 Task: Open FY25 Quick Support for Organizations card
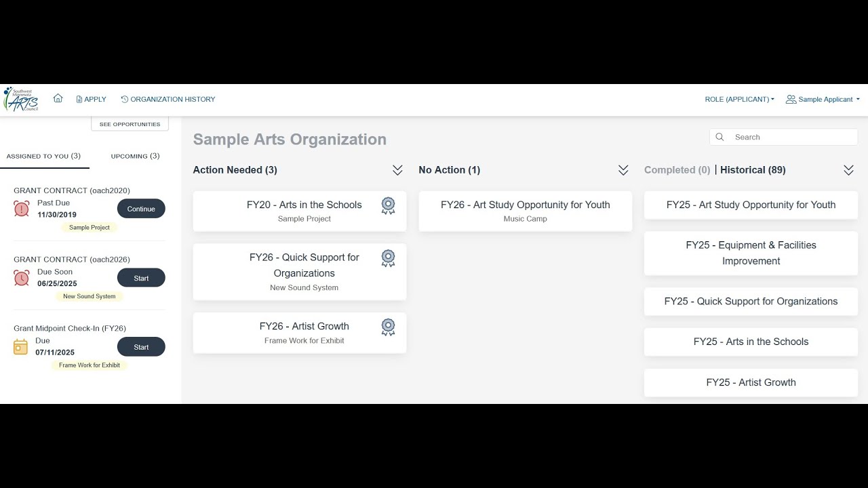pyautogui.click(x=751, y=302)
